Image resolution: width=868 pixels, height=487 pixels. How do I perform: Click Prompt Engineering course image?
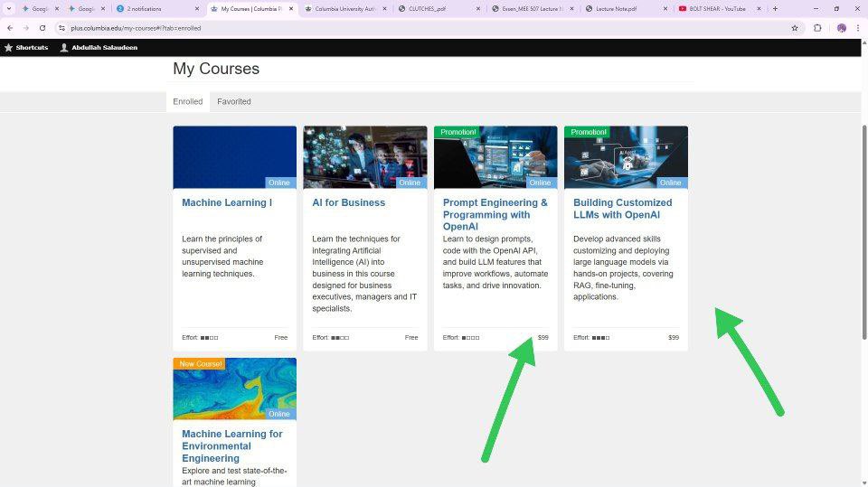(495, 157)
